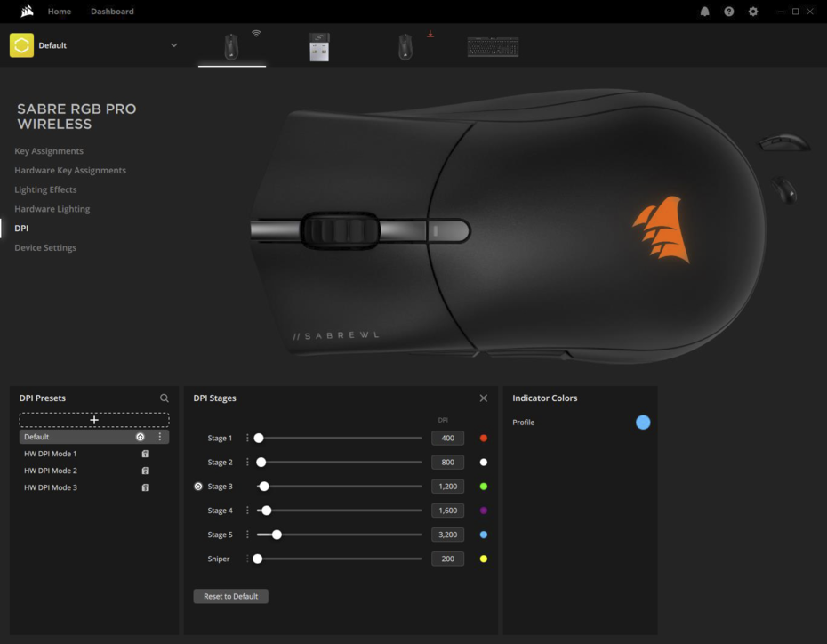This screenshot has height=644, width=827.
Task: Open iCUE settings gear
Action: click(x=753, y=11)
